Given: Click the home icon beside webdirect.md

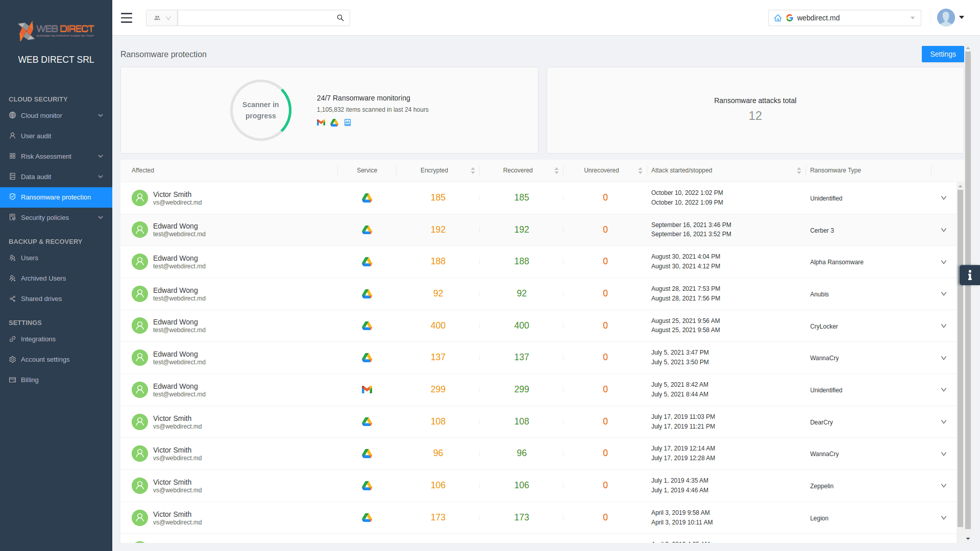Looking at the screenshot, I should coord(778,18).
